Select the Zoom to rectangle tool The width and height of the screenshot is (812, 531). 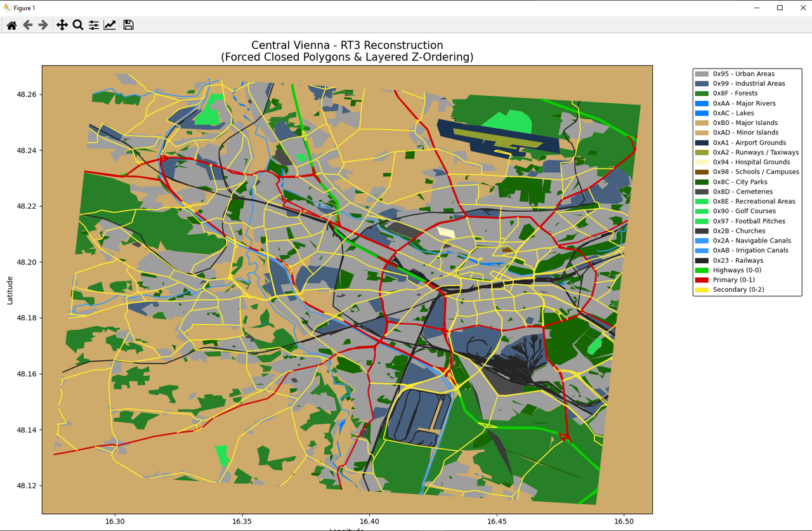click(x=78, y=25)
